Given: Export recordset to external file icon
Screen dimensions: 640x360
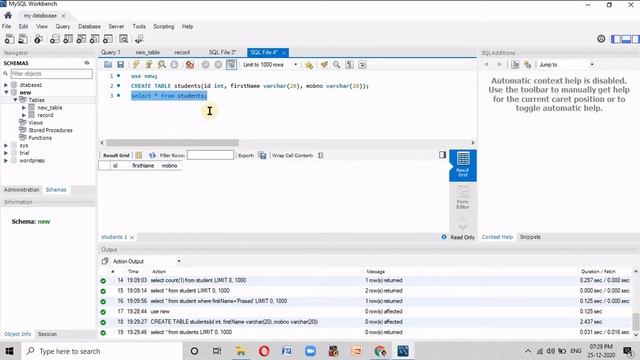Looking at the screenshot, I should (263, 156).
